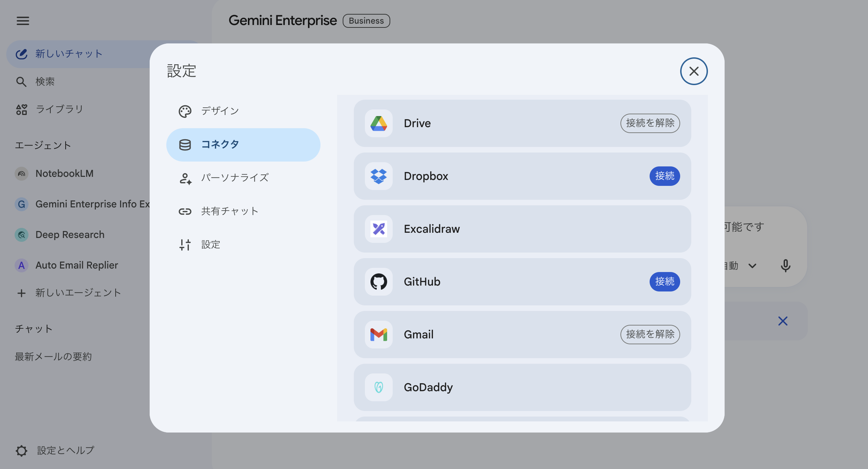Click the Dropbox logo
The height and width of the screenshot is (469, 868).
[x=379, y=176]
